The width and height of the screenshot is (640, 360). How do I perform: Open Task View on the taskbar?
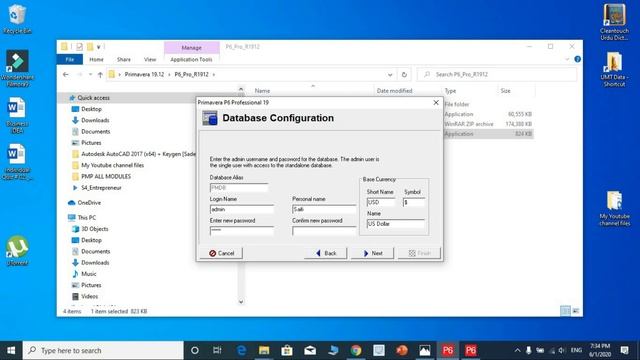(217, 350)
